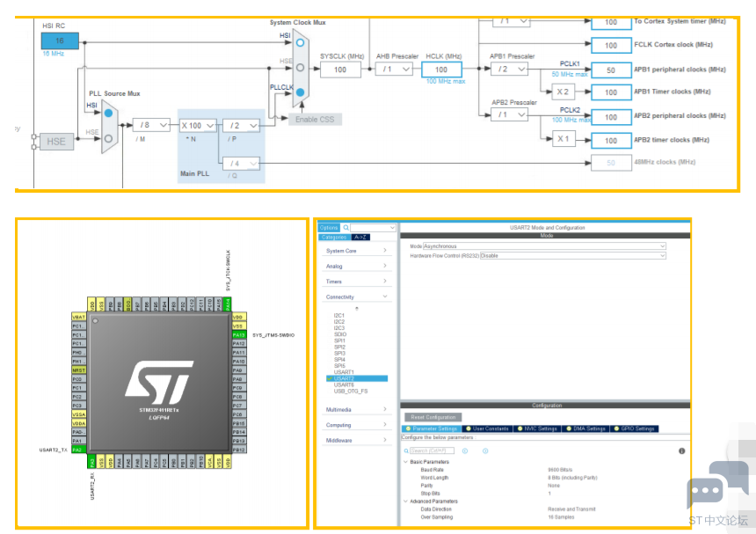Click pin PB14 on the chip
This screenshot has height=534, width=756.
(x=239, y=432)
